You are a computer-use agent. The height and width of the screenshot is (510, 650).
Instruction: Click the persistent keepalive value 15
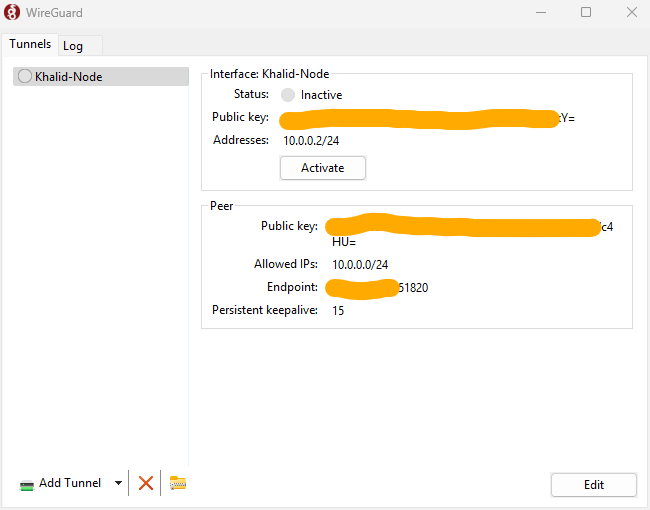point(338,311)
